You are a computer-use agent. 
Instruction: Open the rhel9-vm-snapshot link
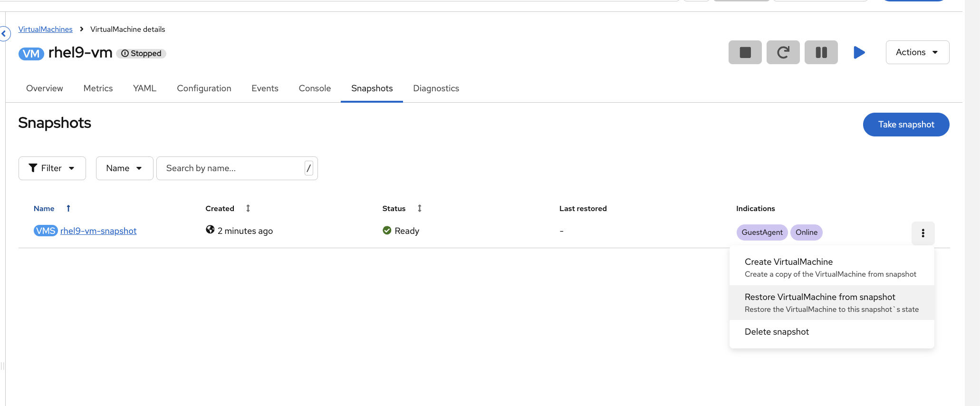point(98,231)
